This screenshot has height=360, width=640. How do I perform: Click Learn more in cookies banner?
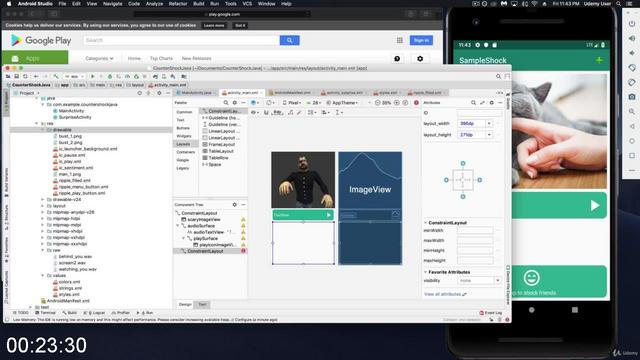pos(214,25)
